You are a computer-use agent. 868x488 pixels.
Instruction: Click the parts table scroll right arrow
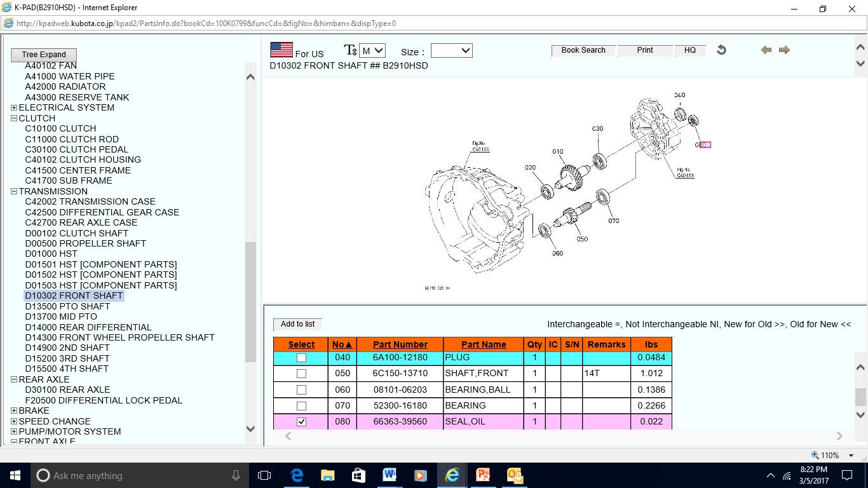click(839, 436)
